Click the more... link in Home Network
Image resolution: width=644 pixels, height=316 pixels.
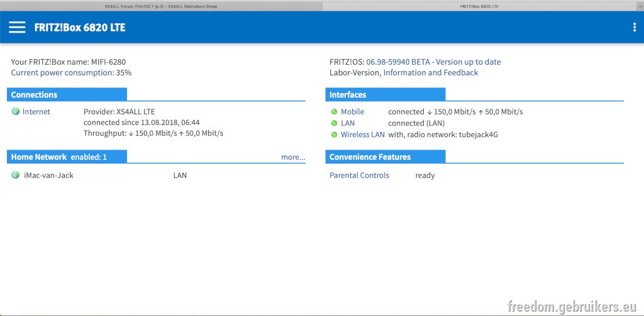pos(293,157)
